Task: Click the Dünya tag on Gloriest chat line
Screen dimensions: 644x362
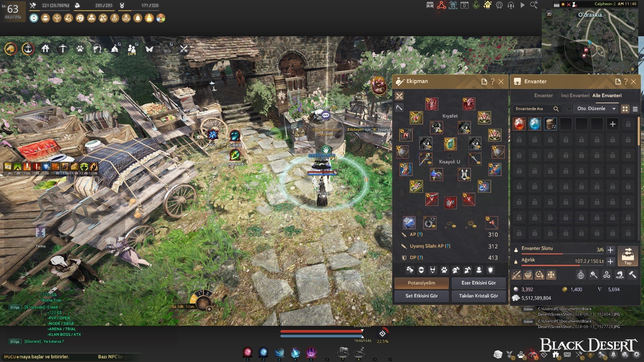Action: click(x=14, y=342)
